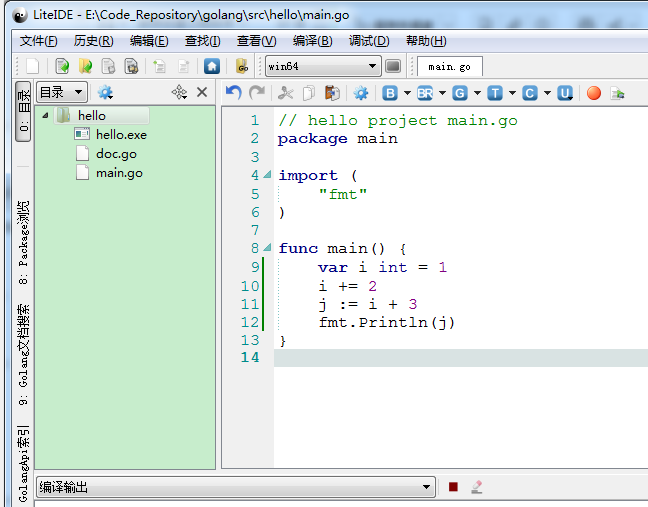Toggle the GolangApi索引 side tab
Viewport: 648px width, 507px height.
click(23, 464)
